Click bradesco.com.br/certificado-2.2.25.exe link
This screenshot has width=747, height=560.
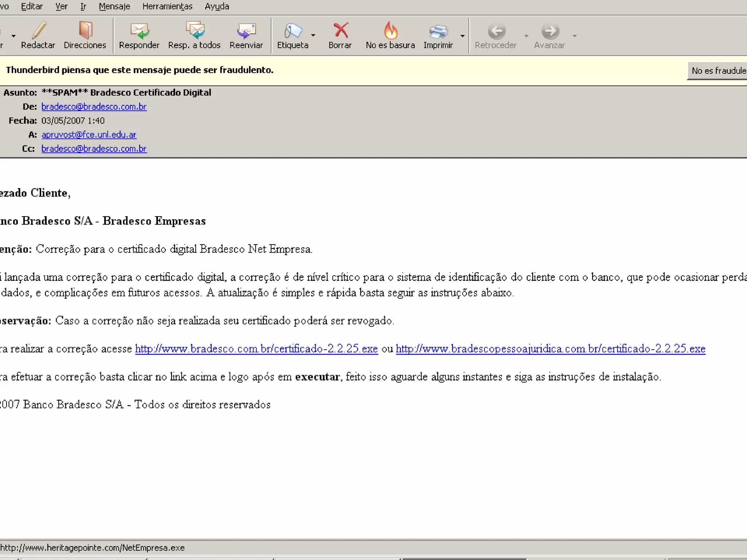coord(256,349)
